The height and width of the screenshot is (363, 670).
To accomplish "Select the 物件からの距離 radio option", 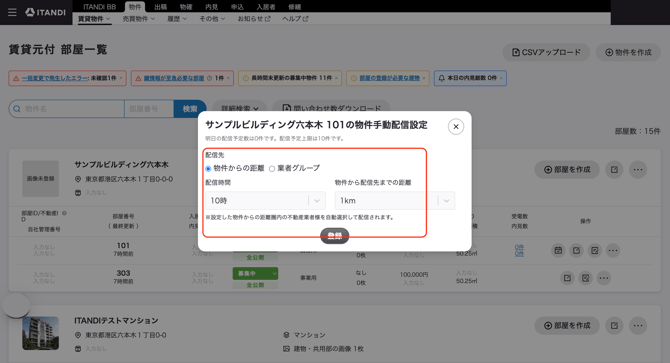I will (x=208, y=169).
